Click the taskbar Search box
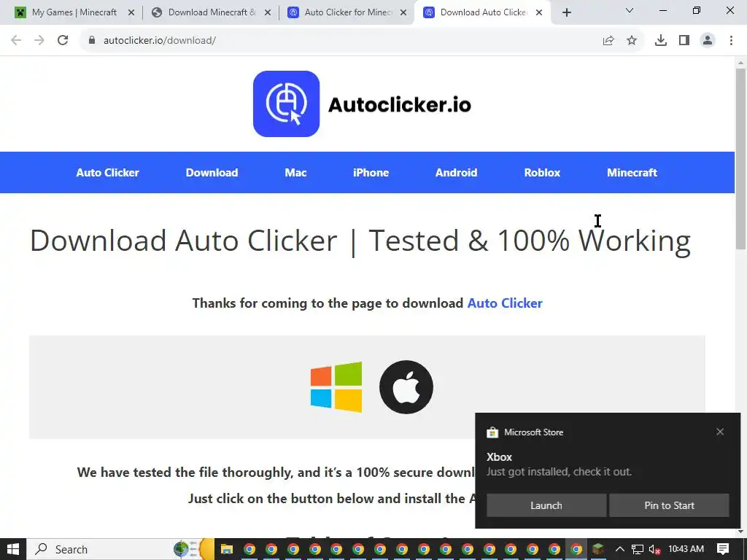The height and width of the screenshot is (560, 747). [x=120, y=549]
